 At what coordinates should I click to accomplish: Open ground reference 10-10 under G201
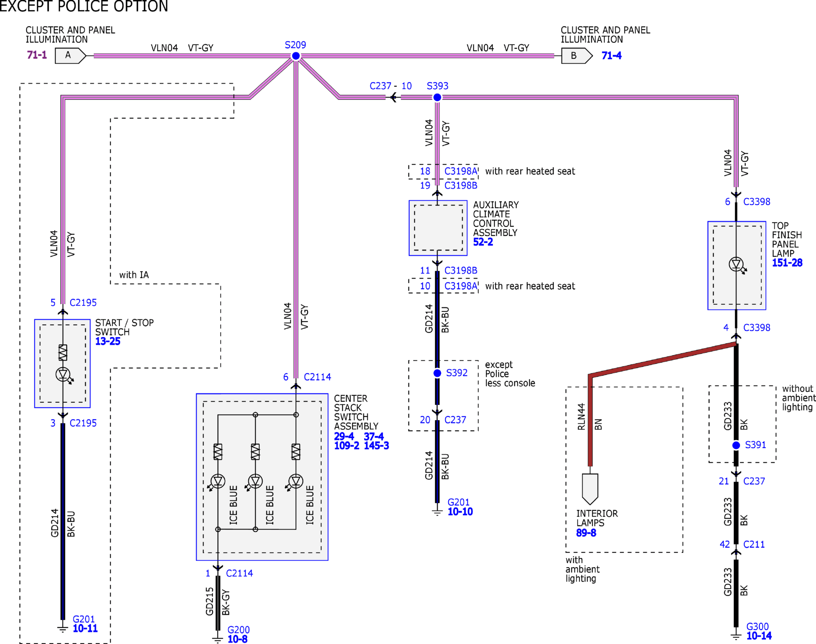click(460, 512)
